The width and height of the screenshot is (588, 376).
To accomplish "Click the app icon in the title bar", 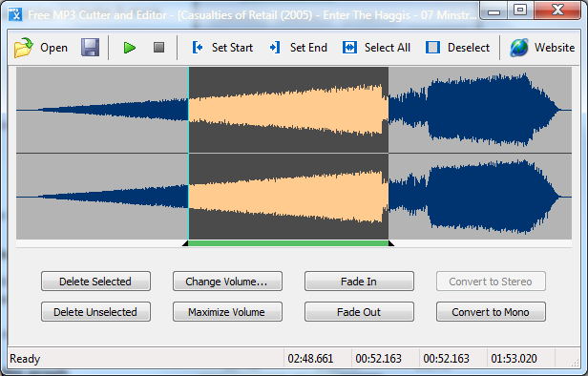I will (15, 14).
